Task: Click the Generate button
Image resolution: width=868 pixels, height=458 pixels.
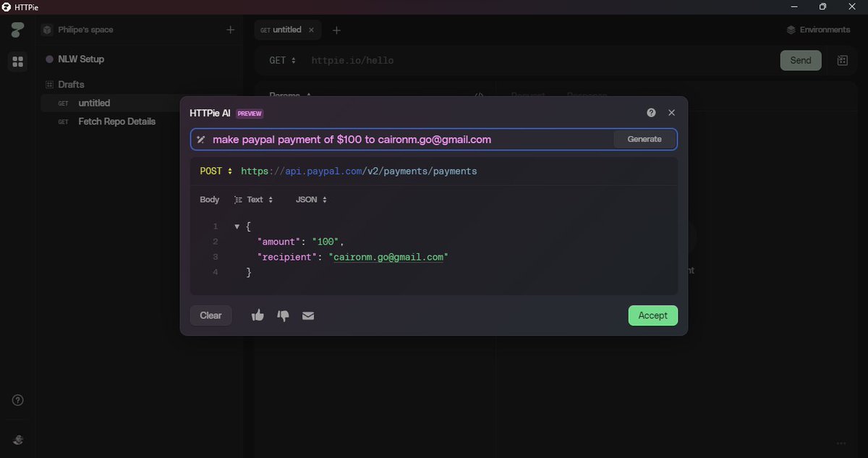Action: coord(644,139)
